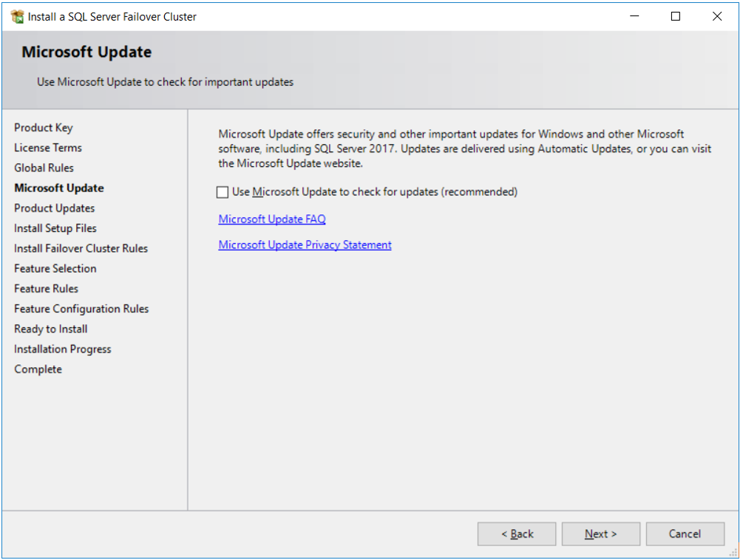Viewport: 743px width, 560px height.
Task: Select Installation Progress step
Action: [x=63, y=349]
